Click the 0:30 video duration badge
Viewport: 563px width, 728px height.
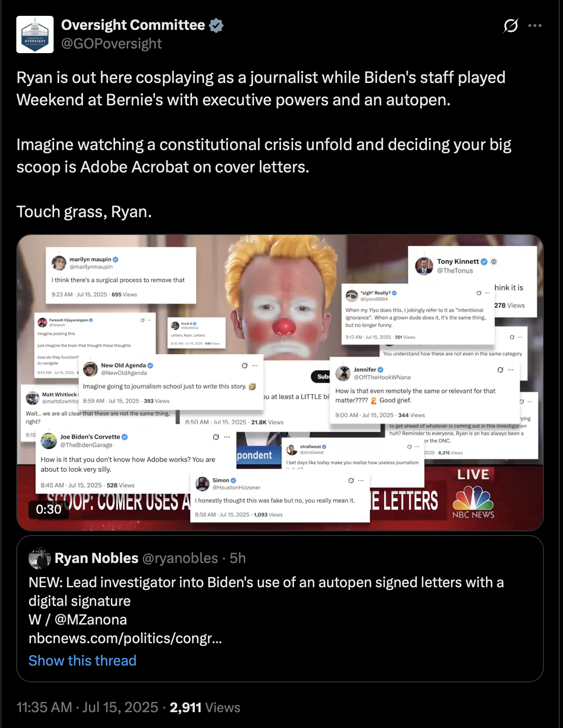pos(48,509)
